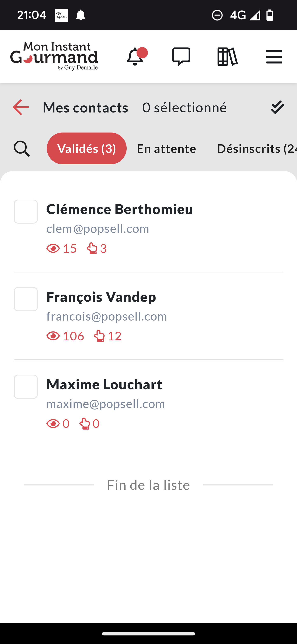Tap François Vandep's 106 views count

(65, 336)
